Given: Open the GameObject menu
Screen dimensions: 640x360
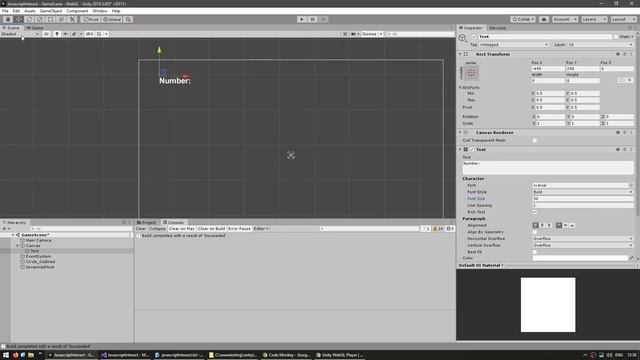Looking at the screenshot, I should pyautogui.click(x=51, y=11).
